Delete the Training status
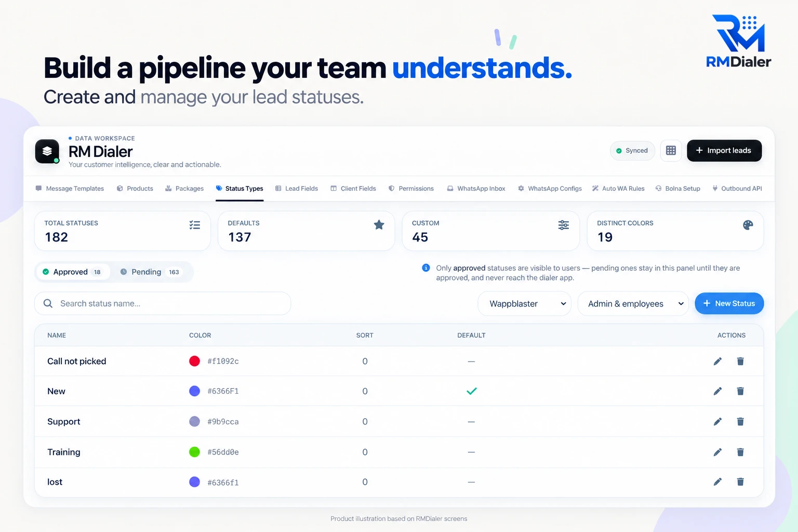798x532 pixels. (x=740, y=452)
